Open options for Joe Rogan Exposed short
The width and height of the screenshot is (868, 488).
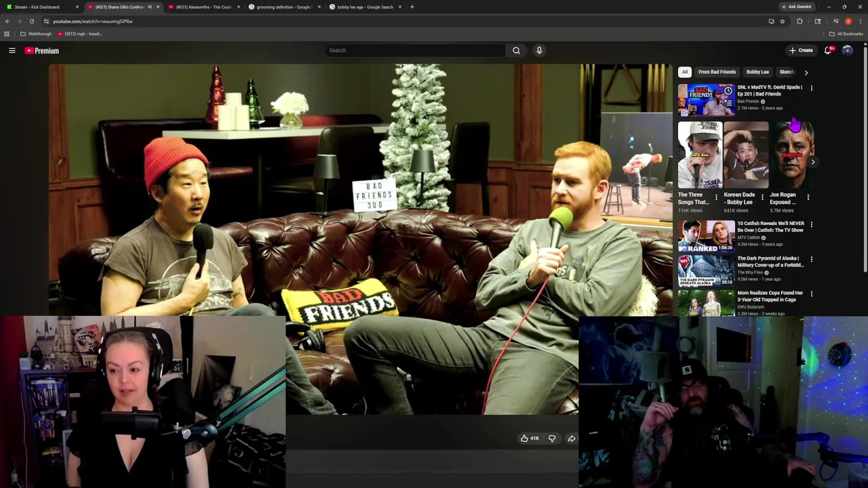pos(808,197)
